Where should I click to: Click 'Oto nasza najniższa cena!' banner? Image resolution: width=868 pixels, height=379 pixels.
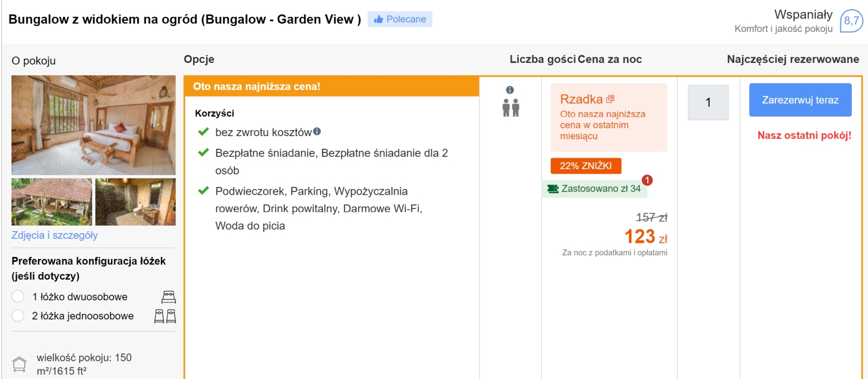tap(331, 86)
